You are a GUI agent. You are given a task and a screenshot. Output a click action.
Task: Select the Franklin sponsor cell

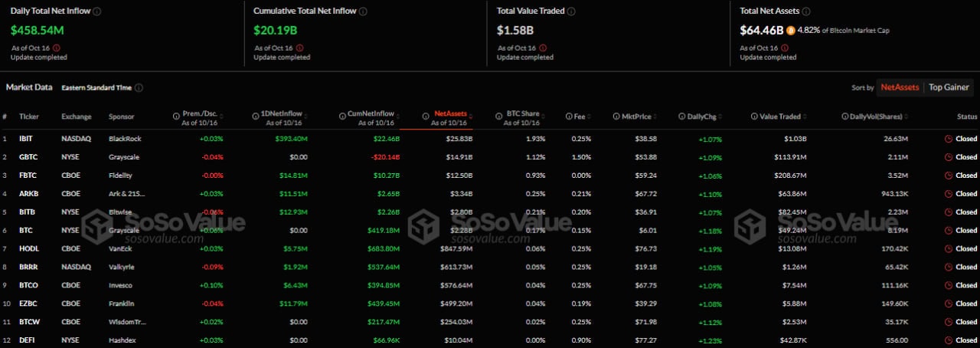(x=122, y=302)
